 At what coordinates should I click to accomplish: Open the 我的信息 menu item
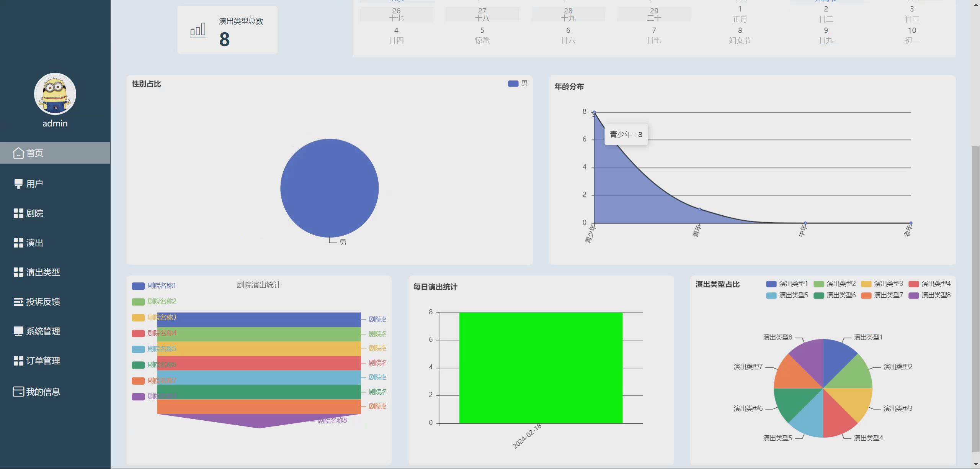tap(43, 392)
